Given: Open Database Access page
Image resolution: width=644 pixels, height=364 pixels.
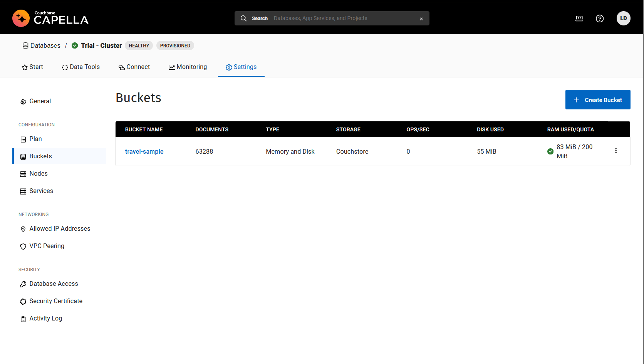Looking at the screenshot, I should pyautogui.click(x=59, y=284).
